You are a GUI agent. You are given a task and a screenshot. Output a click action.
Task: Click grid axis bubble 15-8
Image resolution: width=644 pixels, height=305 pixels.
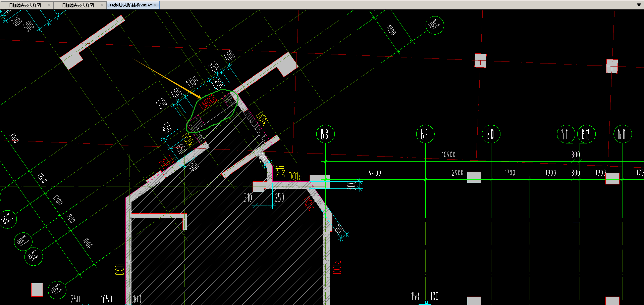point(325,134)
